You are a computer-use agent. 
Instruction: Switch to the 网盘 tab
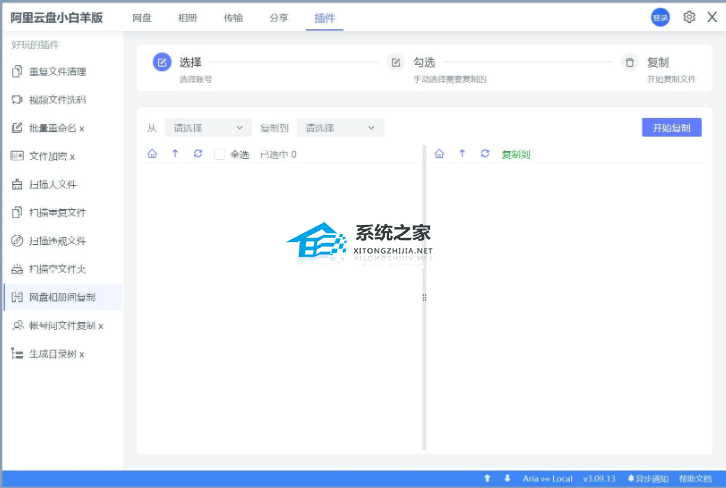tap(142, 18)
